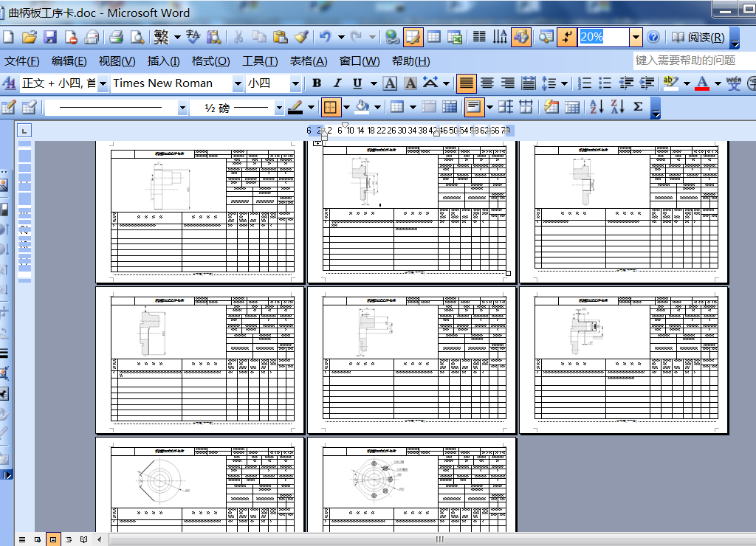Open the Columns layout button

(x=479, y=37)
